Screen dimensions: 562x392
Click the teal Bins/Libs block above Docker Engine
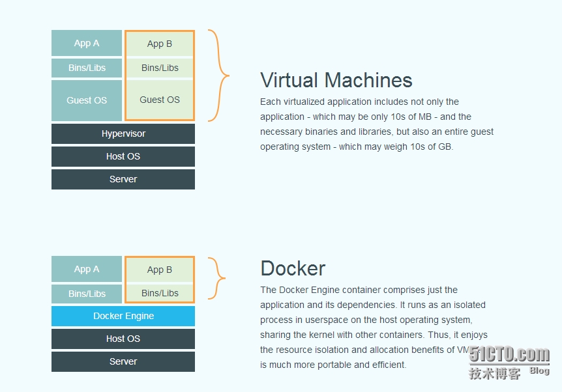click(x=87, y=294)
